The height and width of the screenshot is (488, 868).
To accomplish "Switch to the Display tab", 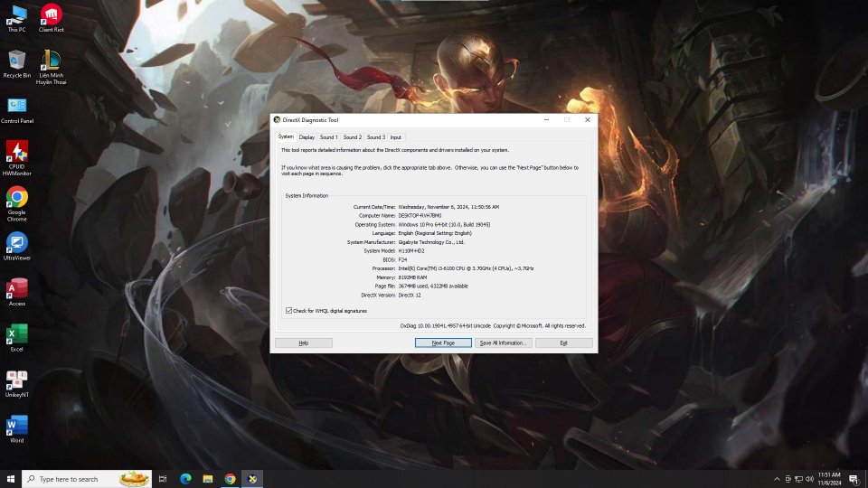I will pos(307,137).
